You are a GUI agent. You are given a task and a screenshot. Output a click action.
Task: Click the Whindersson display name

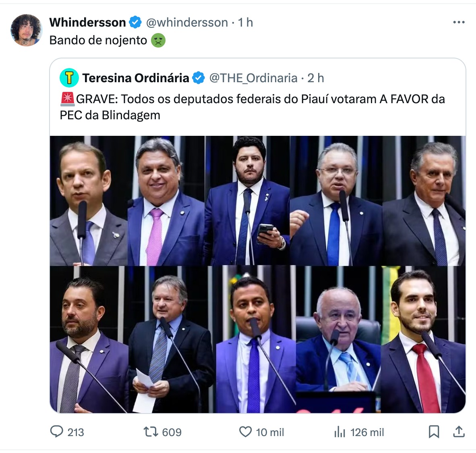click(x=87, y=23)
